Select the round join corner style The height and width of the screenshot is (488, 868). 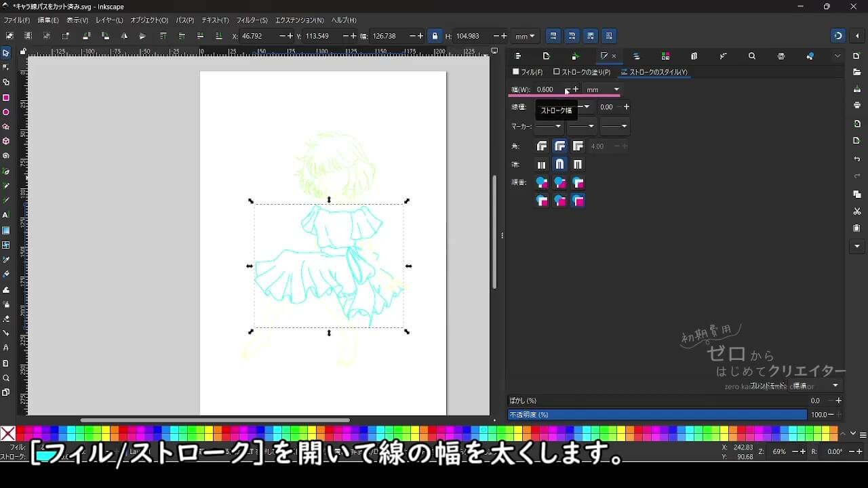pos(559,146)
